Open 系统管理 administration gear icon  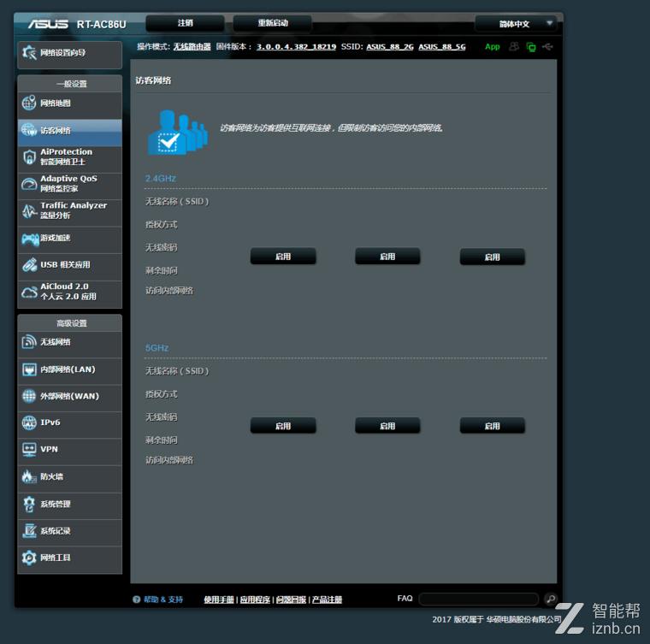point(29,504)
